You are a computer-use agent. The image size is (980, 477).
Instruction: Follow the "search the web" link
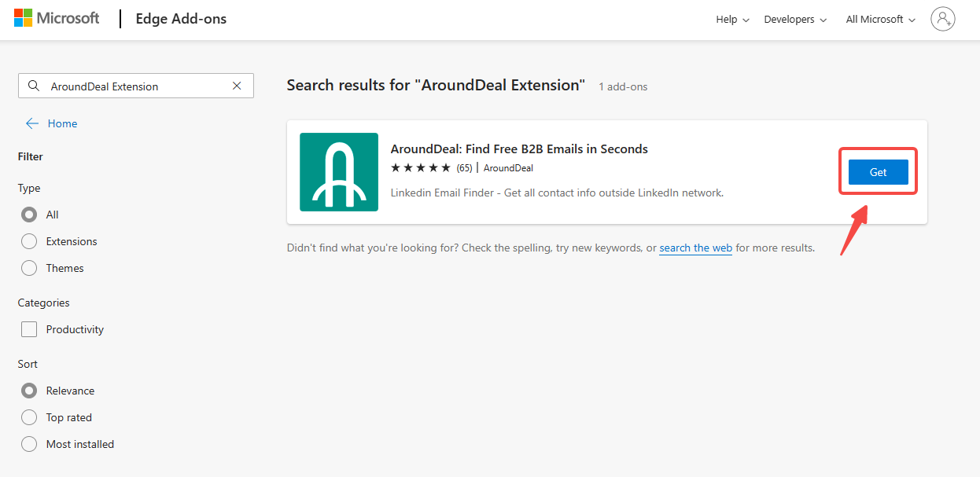coord(695,248)
